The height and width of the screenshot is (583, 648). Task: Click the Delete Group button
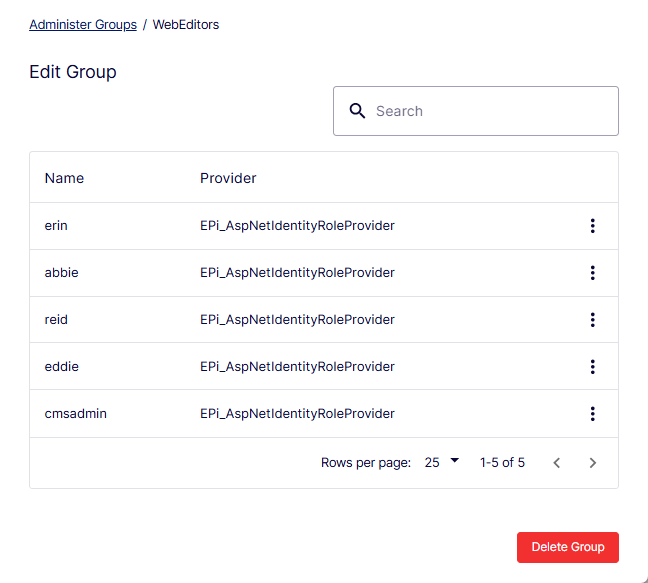pyautogui.click(x=567, y=547)
